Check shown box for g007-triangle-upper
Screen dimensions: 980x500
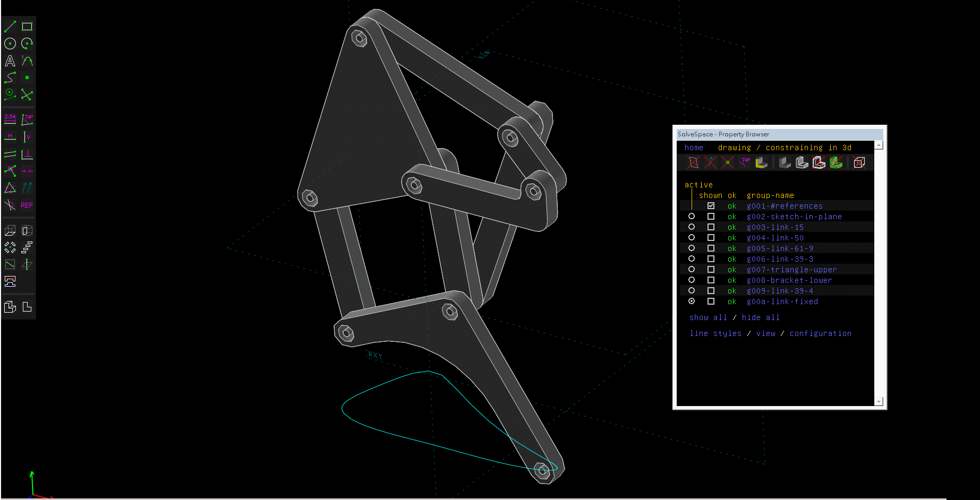[x=711, y=270]
